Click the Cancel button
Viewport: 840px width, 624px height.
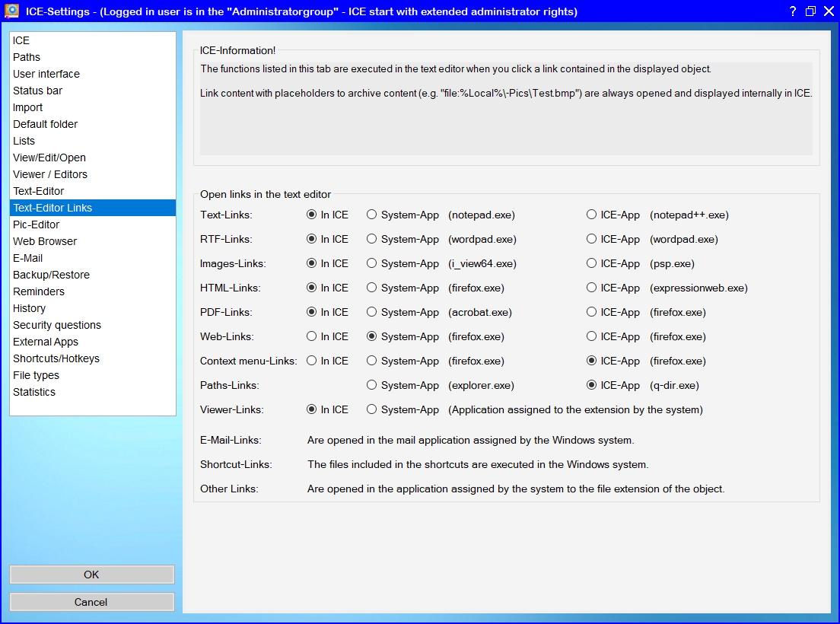click(91, 602)
